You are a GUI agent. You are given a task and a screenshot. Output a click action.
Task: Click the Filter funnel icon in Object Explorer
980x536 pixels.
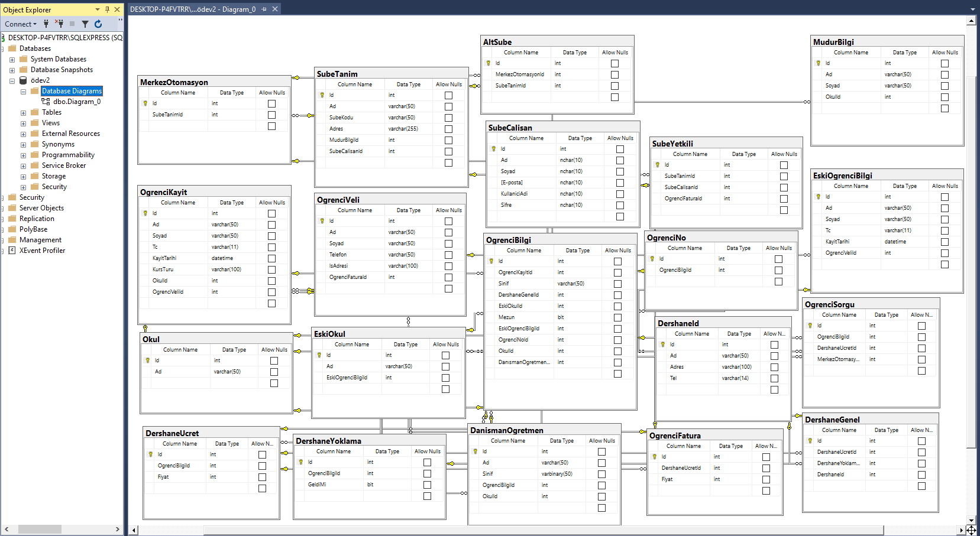pos(85,24)
